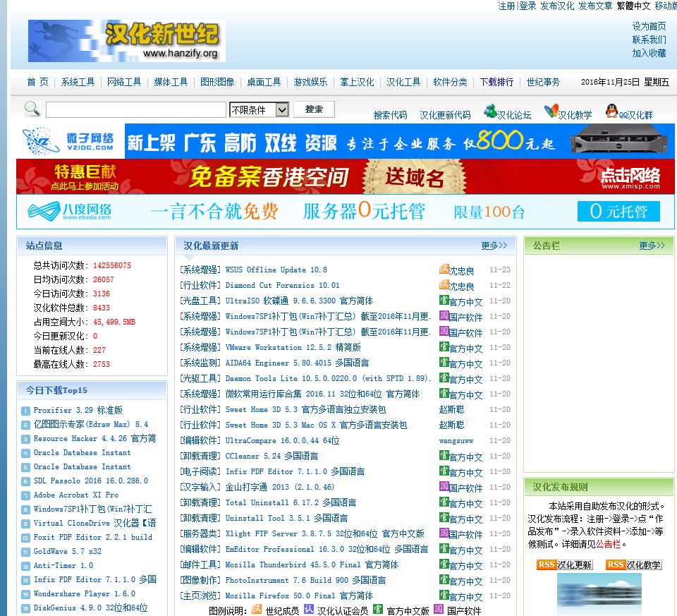Click 繁體中文 language link at top

[634, 6]
